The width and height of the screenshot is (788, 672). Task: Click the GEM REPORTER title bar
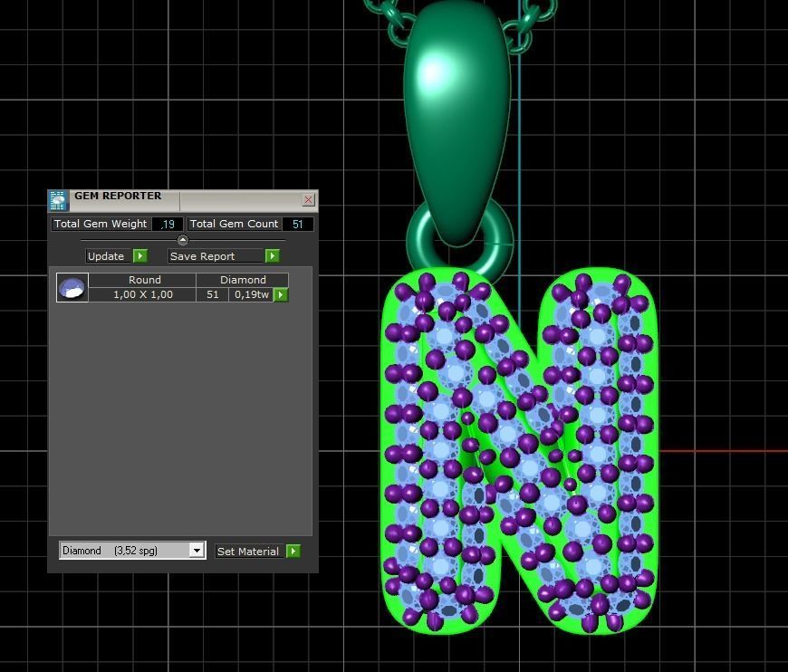[183, 200]
